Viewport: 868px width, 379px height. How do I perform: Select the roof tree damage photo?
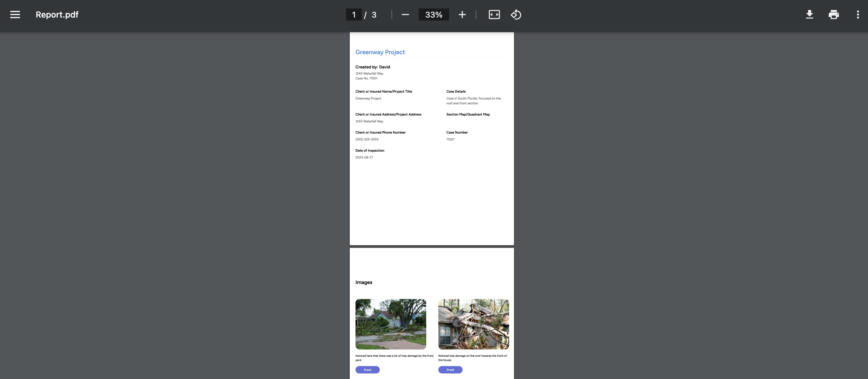[473, 324]
